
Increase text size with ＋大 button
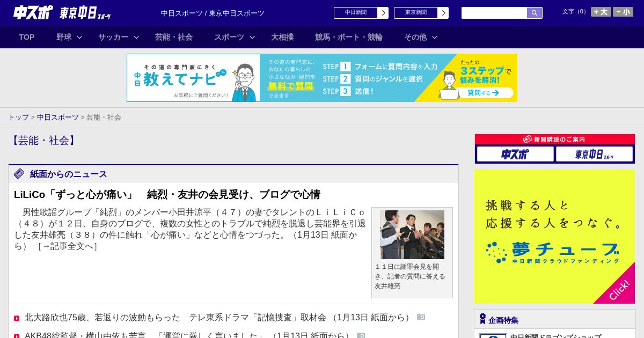click(x=601, y=12)
